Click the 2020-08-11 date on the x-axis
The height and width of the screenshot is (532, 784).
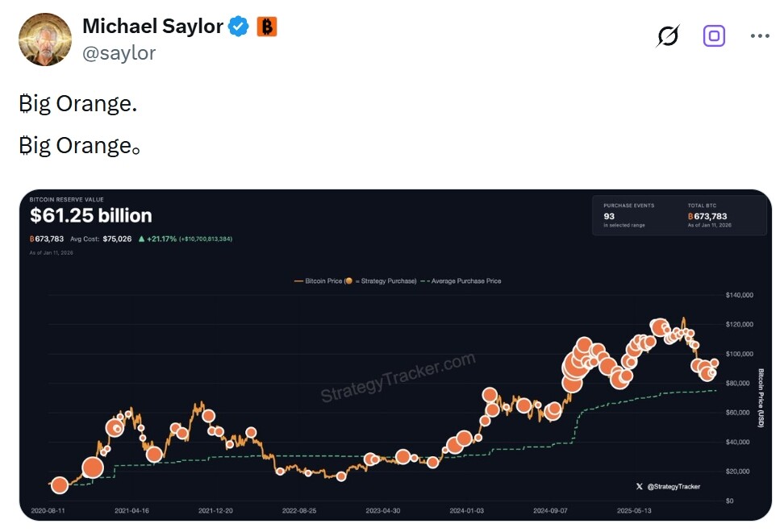click(48, 510)
